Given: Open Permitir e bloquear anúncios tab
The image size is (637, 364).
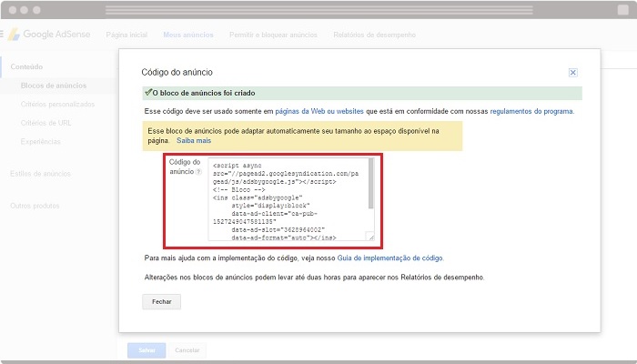Looking at the screenshot, I should (273, 35).
